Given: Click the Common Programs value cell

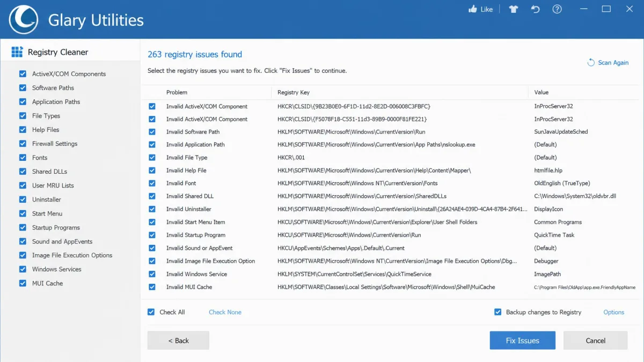Looking at the screenshot, I should click(558, 222).
